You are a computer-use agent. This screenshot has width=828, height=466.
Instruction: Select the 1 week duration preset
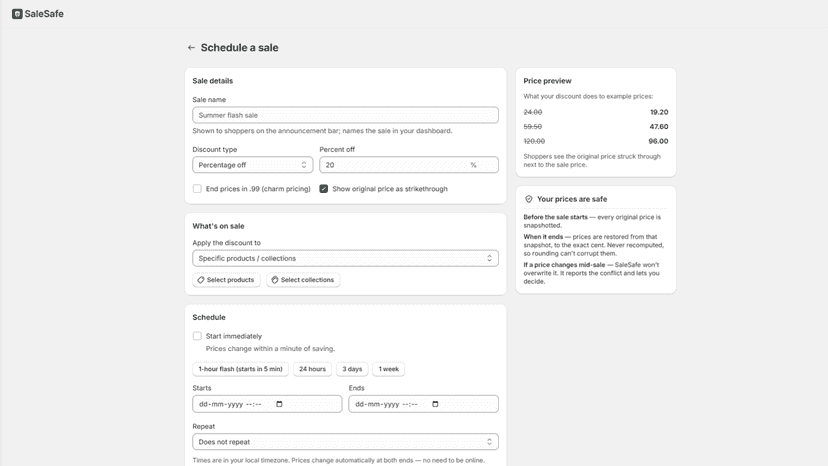click(389, 369)
